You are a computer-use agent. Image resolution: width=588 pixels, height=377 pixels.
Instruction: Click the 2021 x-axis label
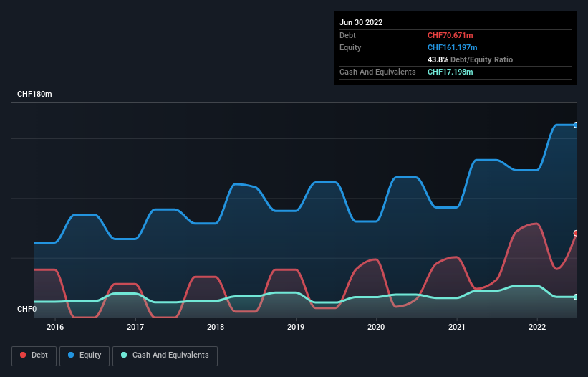tap(457, 327)
